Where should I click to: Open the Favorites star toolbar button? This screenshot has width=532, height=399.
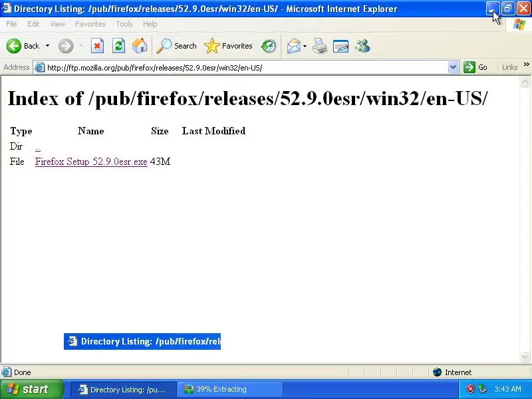228,46
